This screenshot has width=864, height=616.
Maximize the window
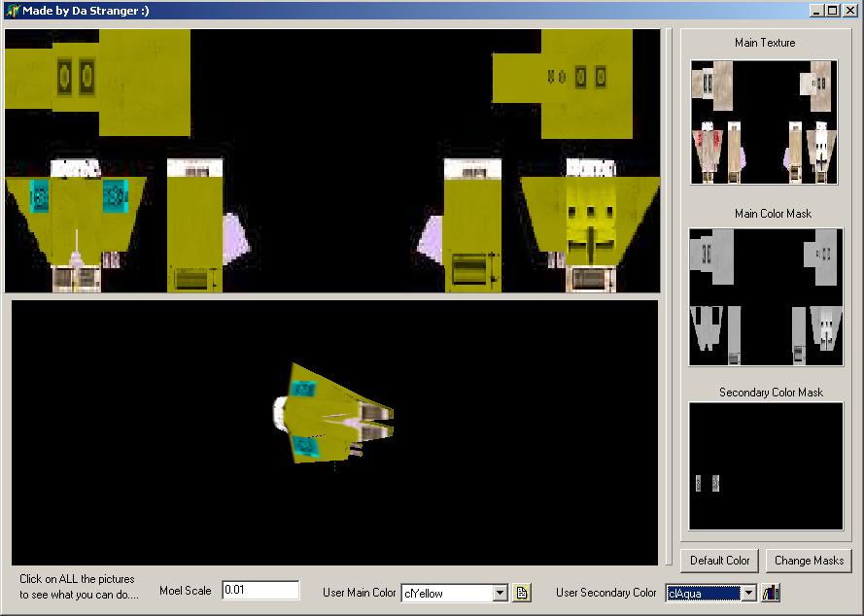coord(833,11)
